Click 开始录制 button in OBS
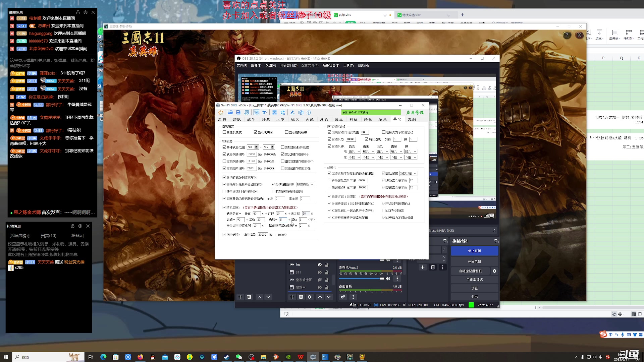 pos(474,261)
